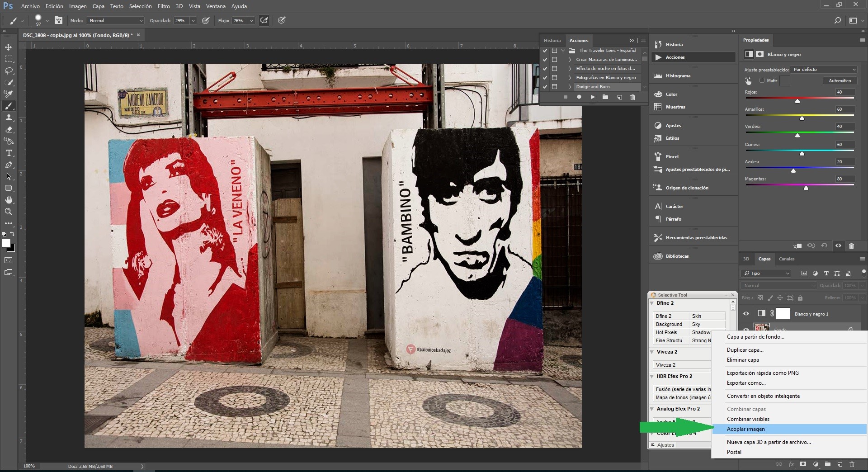The image size is (868, 472).
Task: Enable the Matiz checkbox
Action: [762, 80]
